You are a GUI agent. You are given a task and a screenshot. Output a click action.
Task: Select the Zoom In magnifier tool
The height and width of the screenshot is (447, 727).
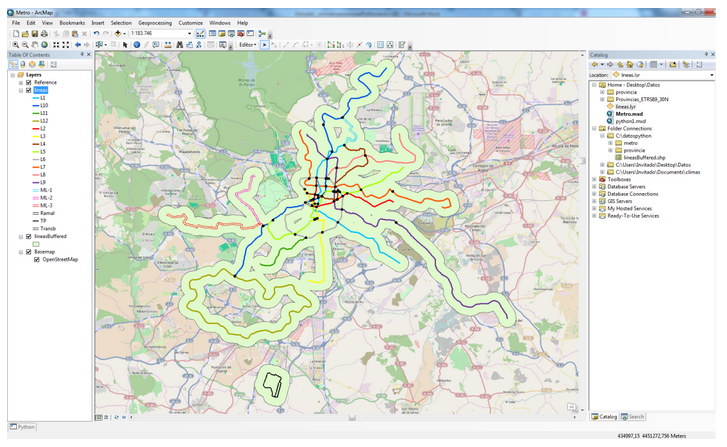click(x=16, y=45)
